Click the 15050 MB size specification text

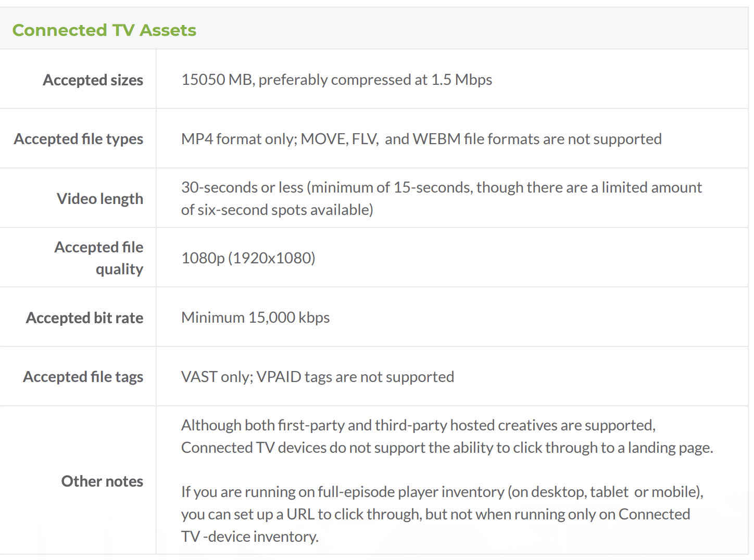pyautogui.click(x=336, y=80)
